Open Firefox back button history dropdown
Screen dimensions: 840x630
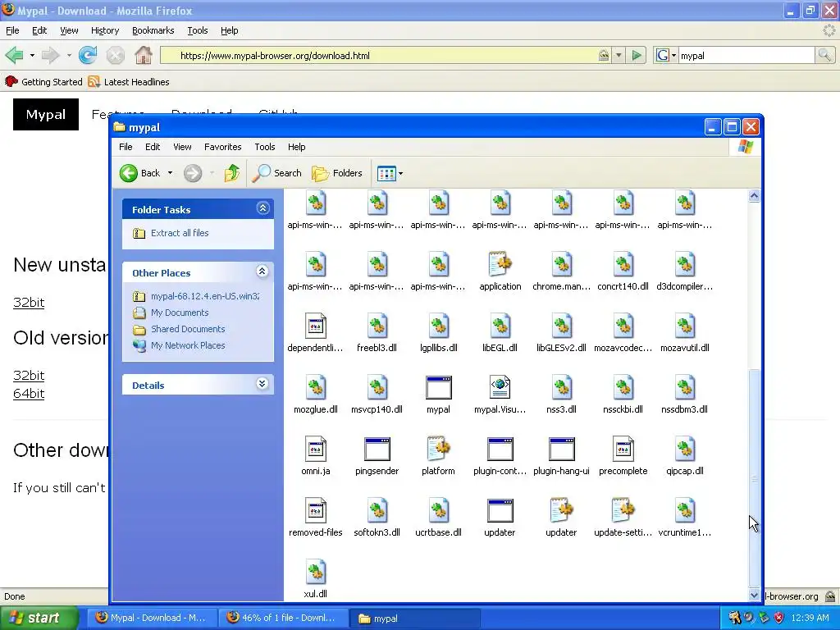point(32,55)
